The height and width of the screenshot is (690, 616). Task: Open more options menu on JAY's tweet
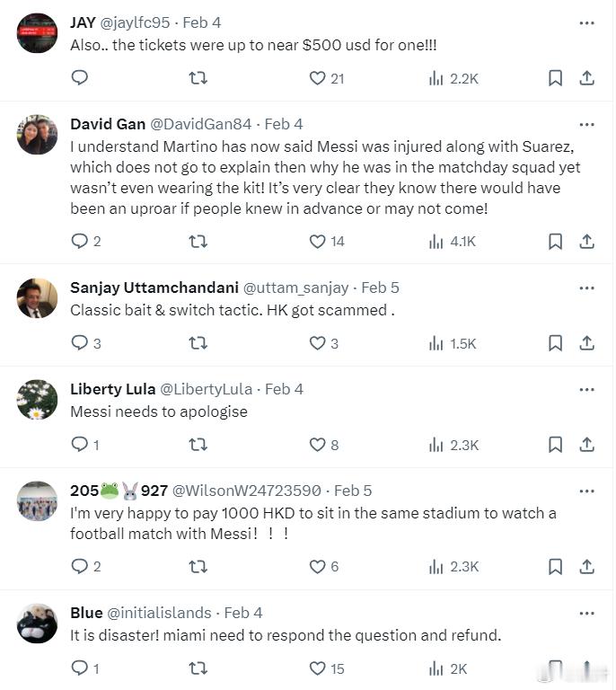pyautogui.click(x=586, y=22)
